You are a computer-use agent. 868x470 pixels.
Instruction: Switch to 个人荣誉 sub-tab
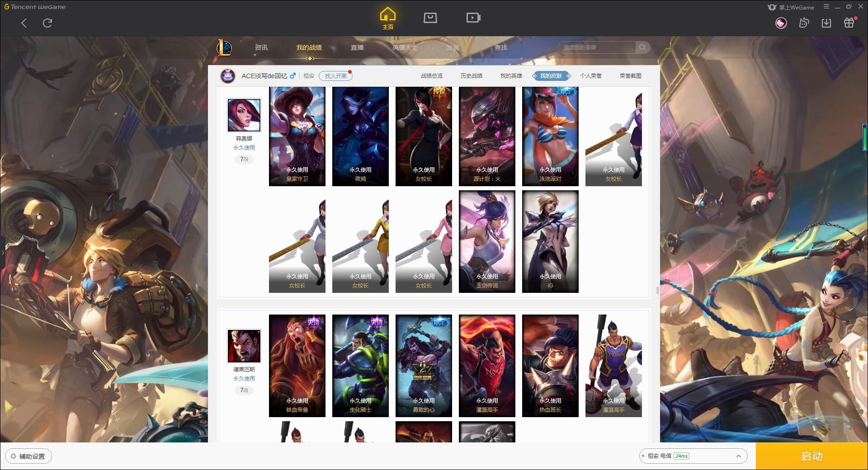[x=591, y=76]
